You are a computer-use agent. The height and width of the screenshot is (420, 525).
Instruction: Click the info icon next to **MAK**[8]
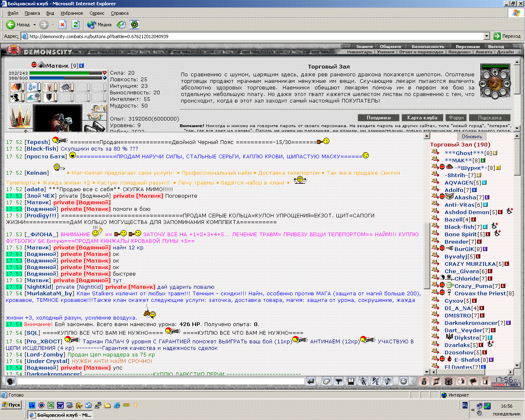click(x=483, y=160)
